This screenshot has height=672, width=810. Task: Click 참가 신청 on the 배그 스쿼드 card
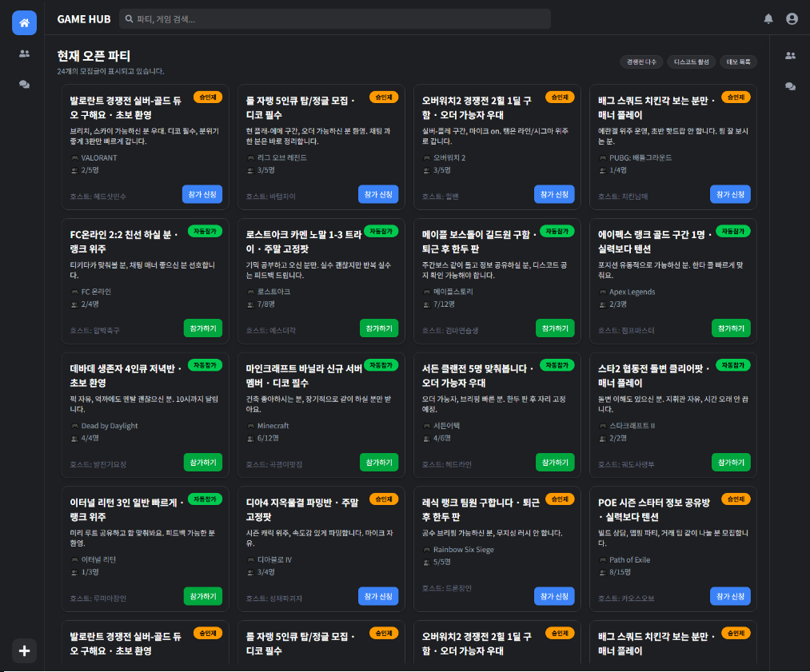730,194
